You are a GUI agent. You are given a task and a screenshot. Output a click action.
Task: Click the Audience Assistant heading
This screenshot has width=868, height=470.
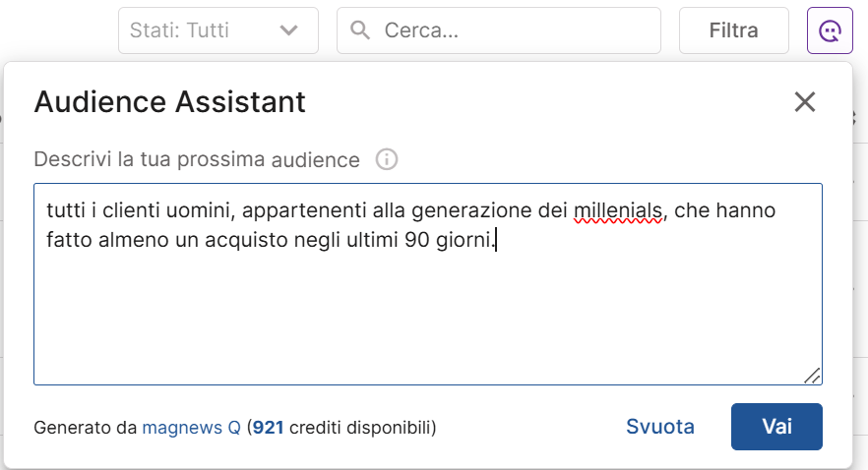coord(170,101)
